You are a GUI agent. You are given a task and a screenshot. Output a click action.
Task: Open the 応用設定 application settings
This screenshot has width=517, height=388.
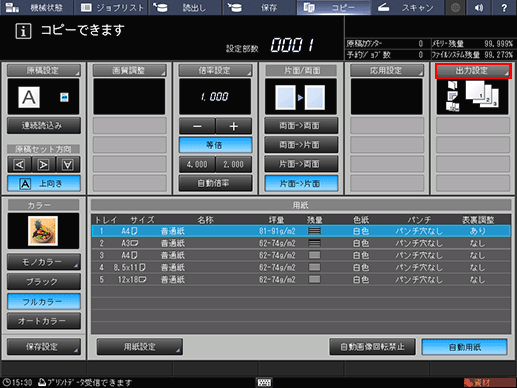pyautogui.click(x=387, y=71)
